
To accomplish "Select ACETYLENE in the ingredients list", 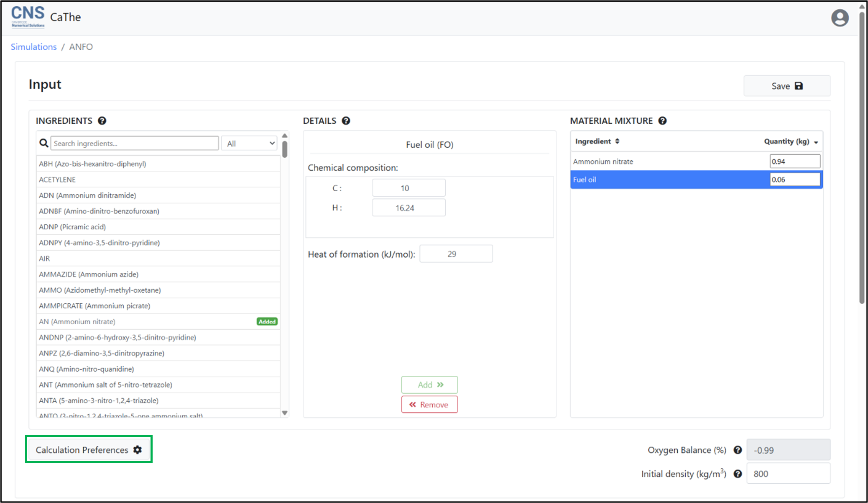I will click(x=57, y=180).
